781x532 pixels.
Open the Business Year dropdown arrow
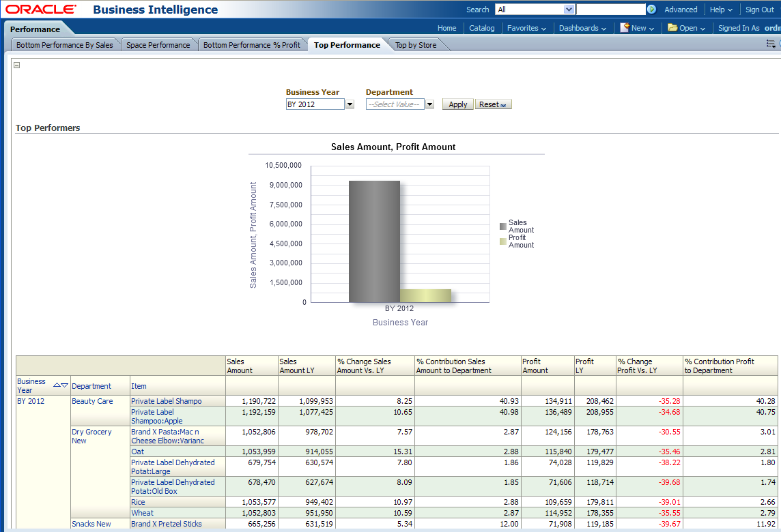coord(350,104)
